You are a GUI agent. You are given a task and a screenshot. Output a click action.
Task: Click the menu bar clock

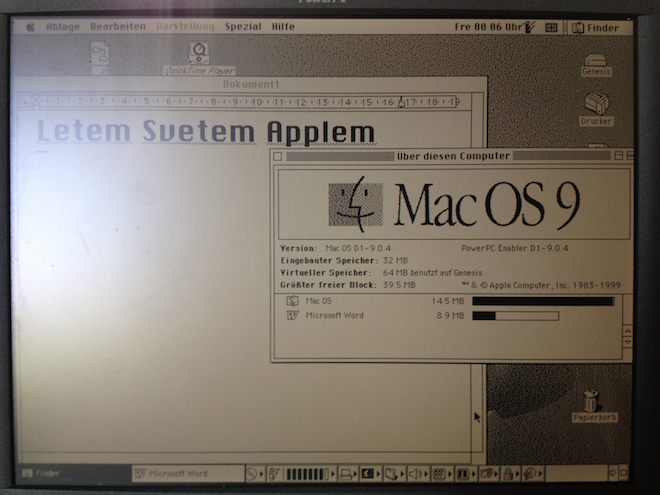tap(488, 27)
